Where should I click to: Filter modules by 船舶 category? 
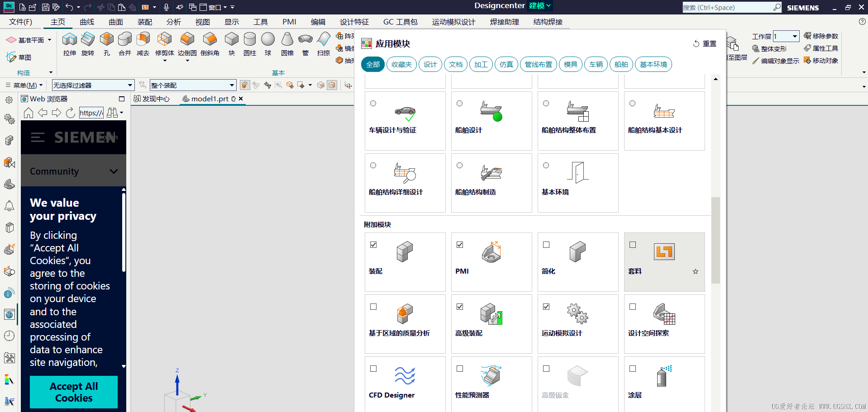(x=621, y=64)
